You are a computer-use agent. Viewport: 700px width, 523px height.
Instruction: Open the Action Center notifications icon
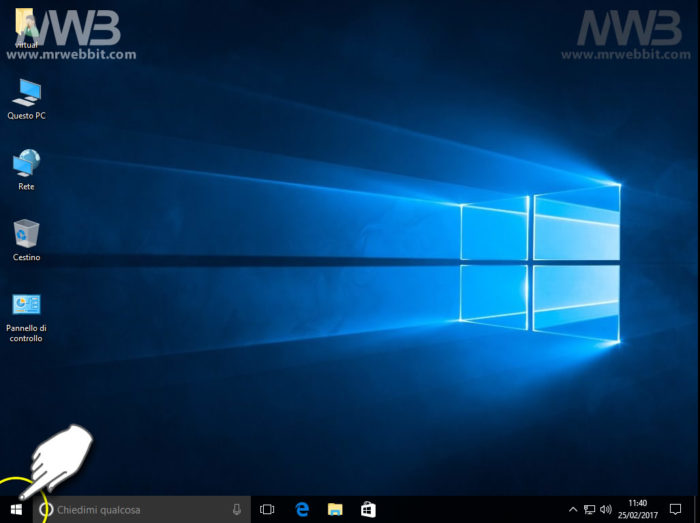(x=675, y=509)
